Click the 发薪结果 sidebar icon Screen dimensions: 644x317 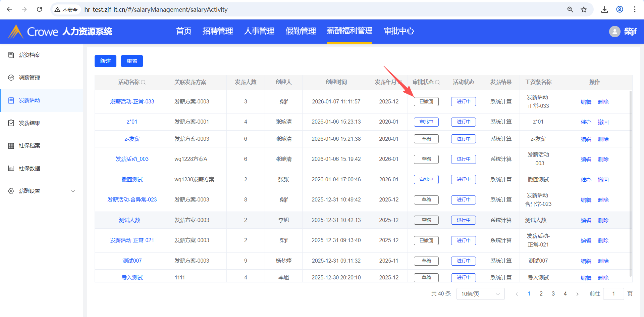[x=11, y=123]
